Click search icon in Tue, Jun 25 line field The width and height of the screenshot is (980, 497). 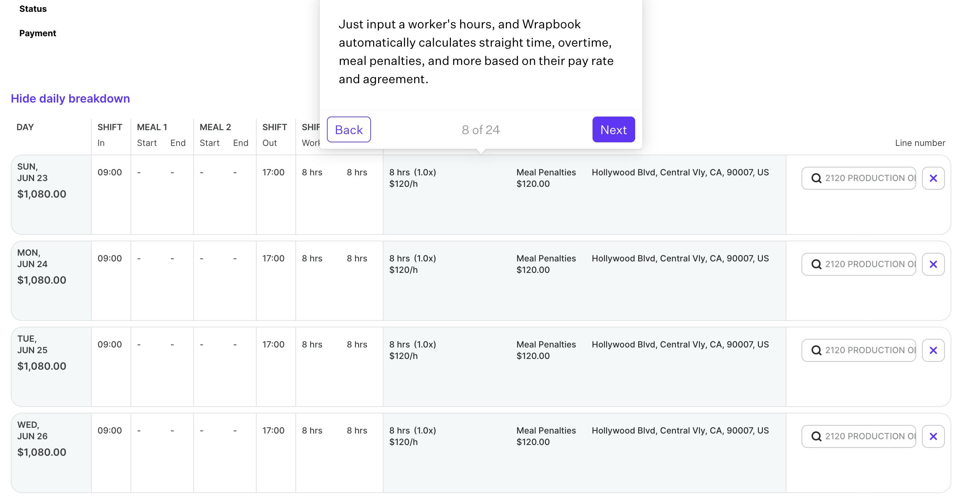click(816, 350)
